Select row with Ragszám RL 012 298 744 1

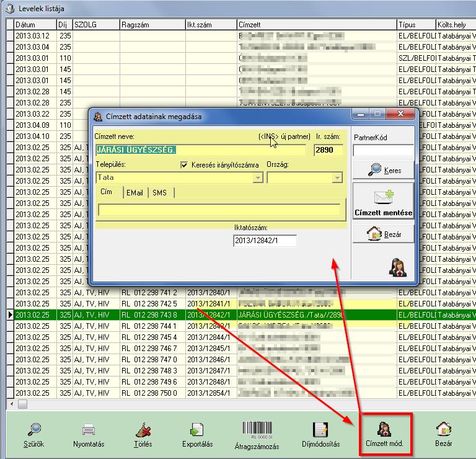(241, 326)
